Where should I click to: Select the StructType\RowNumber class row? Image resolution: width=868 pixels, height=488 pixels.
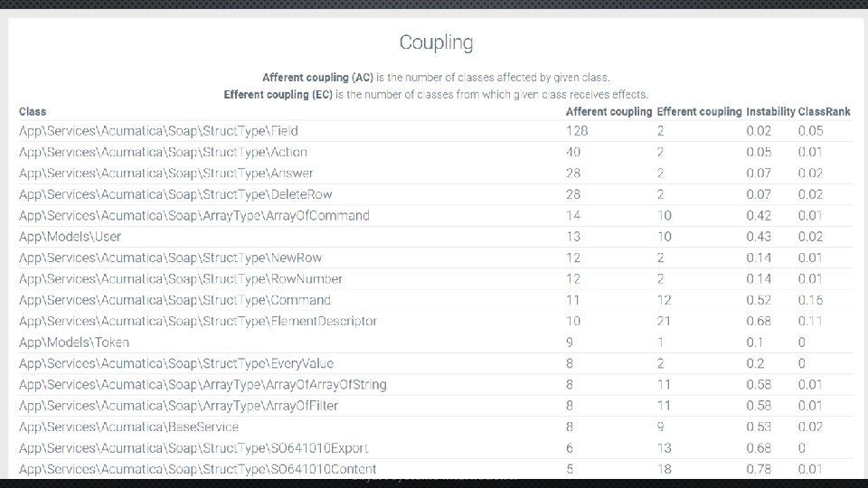[x=180, y=279]
